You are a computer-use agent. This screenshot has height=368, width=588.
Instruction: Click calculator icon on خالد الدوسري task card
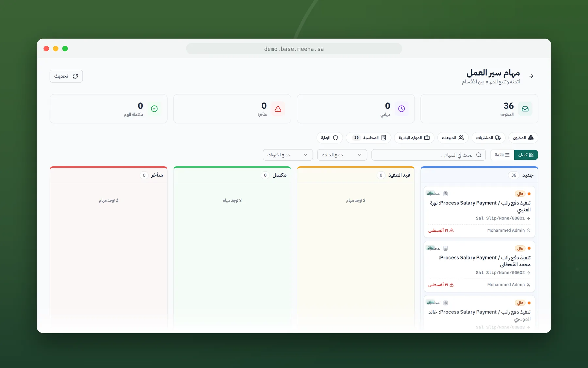click(445, 303)
